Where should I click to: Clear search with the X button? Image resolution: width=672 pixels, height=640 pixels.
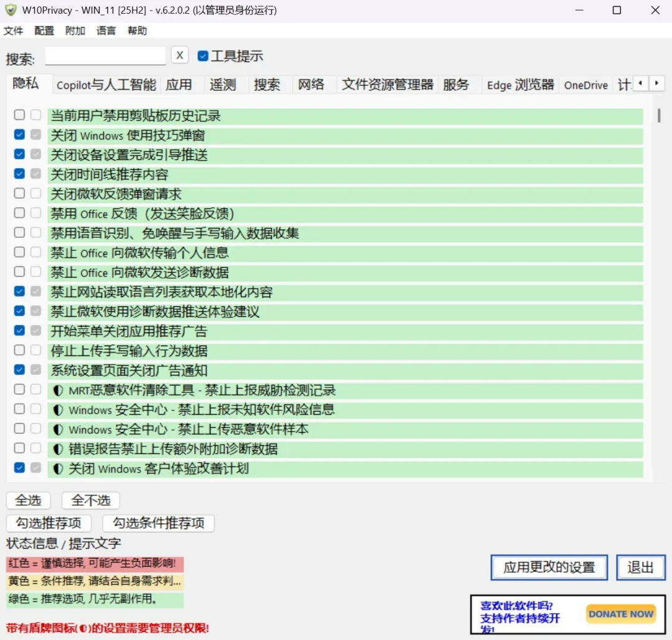(180, 55)
